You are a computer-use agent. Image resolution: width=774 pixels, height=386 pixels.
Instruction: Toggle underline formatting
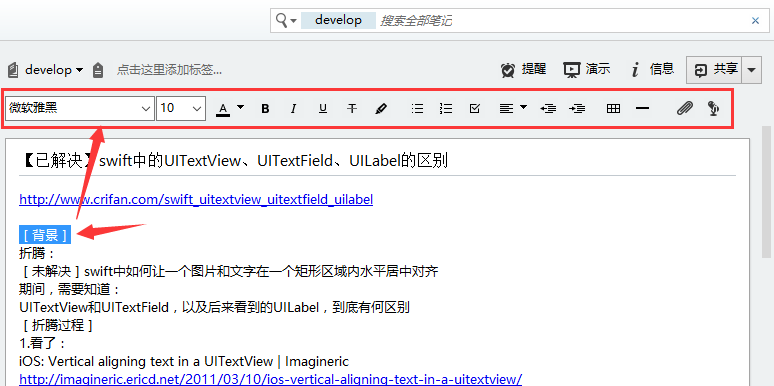coord(323,109)
